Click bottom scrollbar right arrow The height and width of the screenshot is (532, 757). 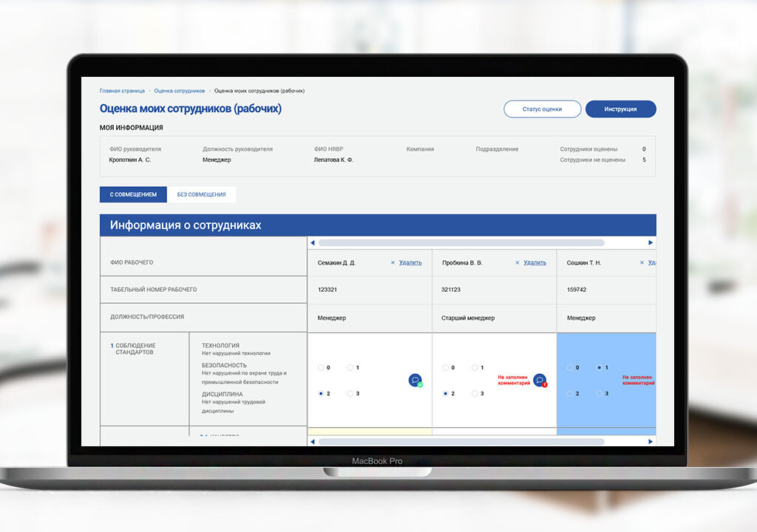pyautogui.click(x=651, y=442)
